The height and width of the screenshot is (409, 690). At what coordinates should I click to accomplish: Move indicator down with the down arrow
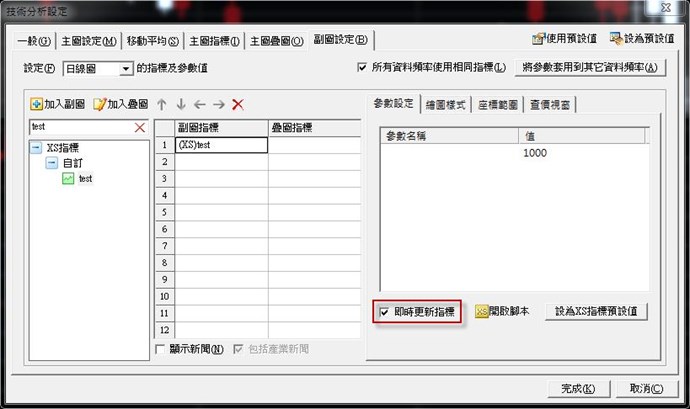click(181, 104)
